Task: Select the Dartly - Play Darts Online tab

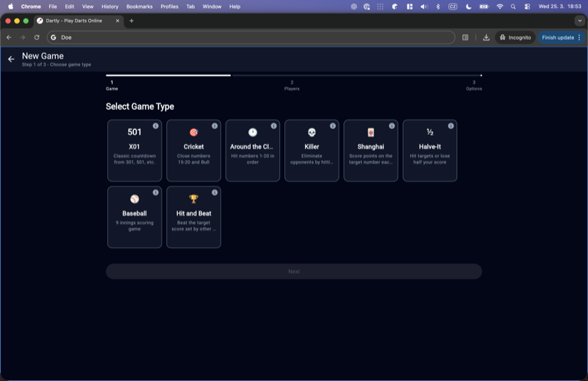Action: [79, 21]
